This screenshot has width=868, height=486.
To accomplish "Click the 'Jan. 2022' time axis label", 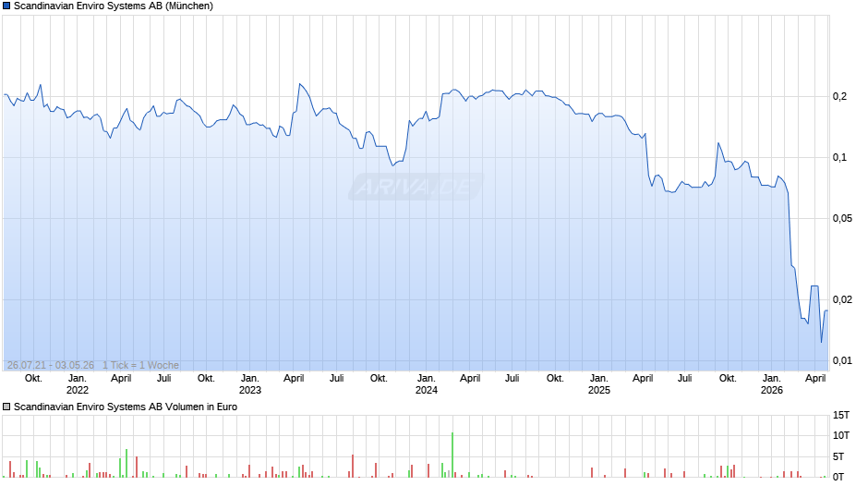I will coord(77,384).
